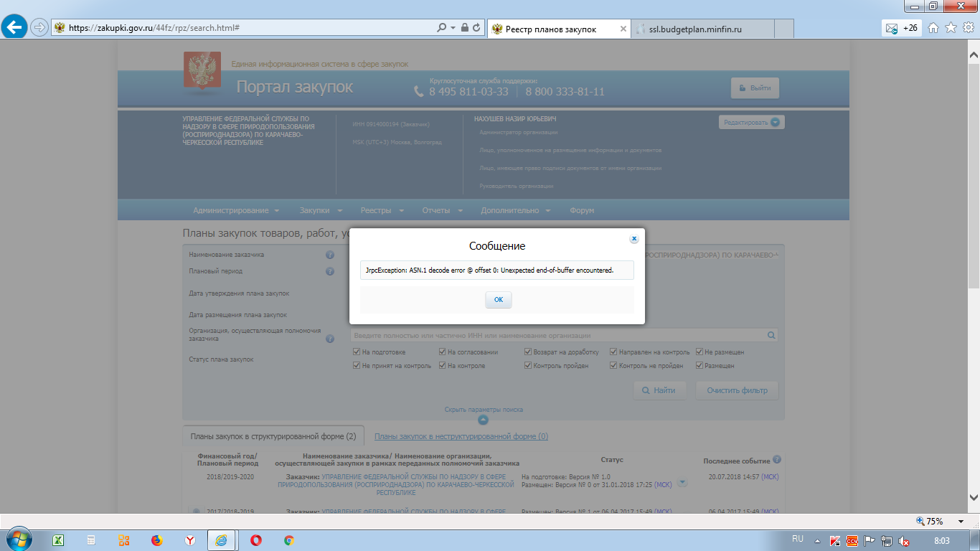Open Internet Explorer home page icon
The height and width of the screenshot is (551, 980).
(933, 28)
